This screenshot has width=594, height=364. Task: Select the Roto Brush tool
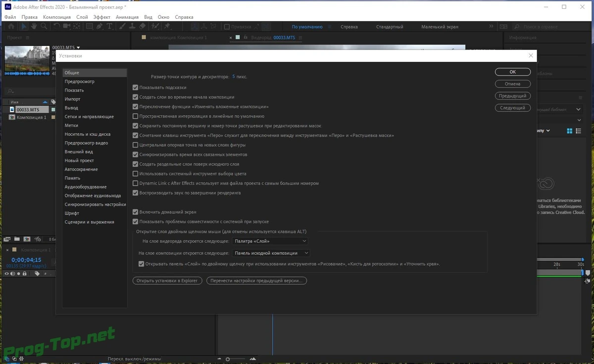click(x=155, y=26)
